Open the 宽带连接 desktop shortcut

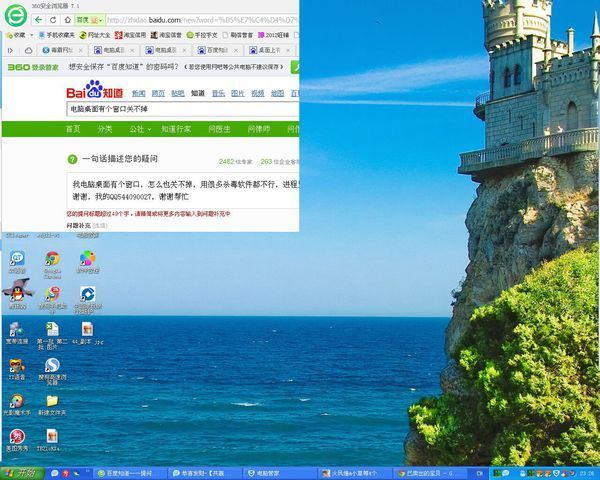pyautogui.click(x=17, y=333)
